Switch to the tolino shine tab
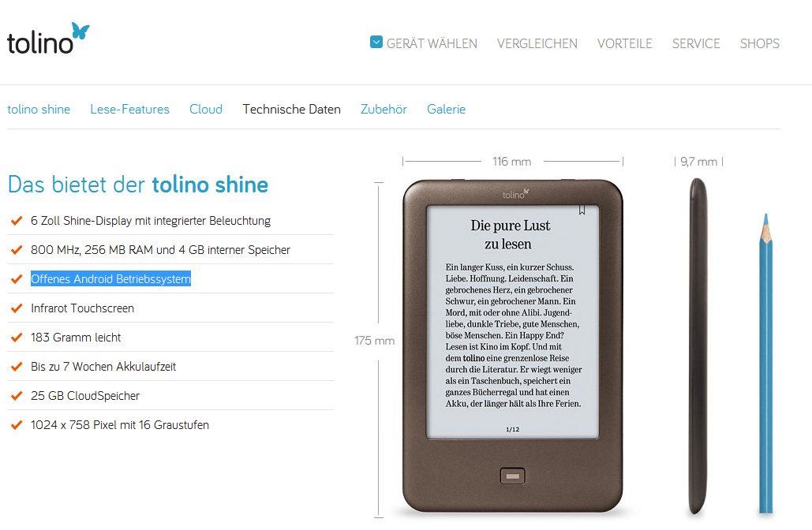 tap(39, 109)
